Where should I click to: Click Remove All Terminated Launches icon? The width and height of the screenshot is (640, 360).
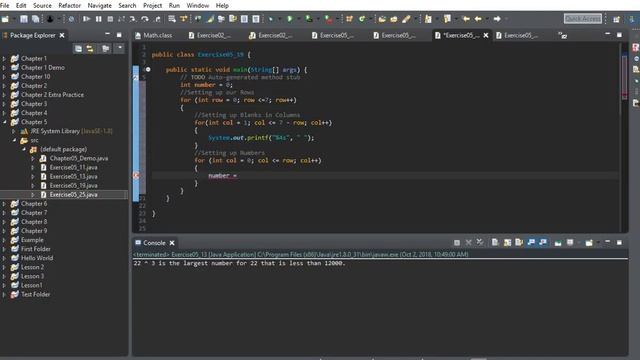(x=480, y=243)
